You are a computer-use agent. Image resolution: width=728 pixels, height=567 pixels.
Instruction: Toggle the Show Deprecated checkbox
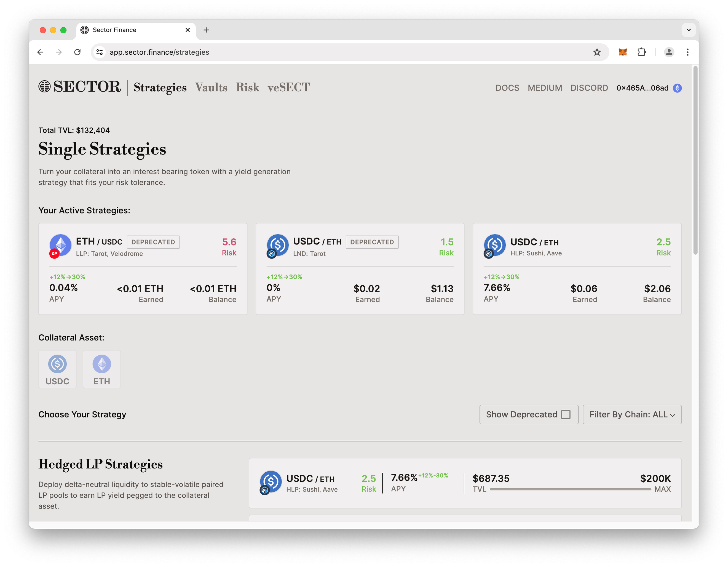coord(566,415)
